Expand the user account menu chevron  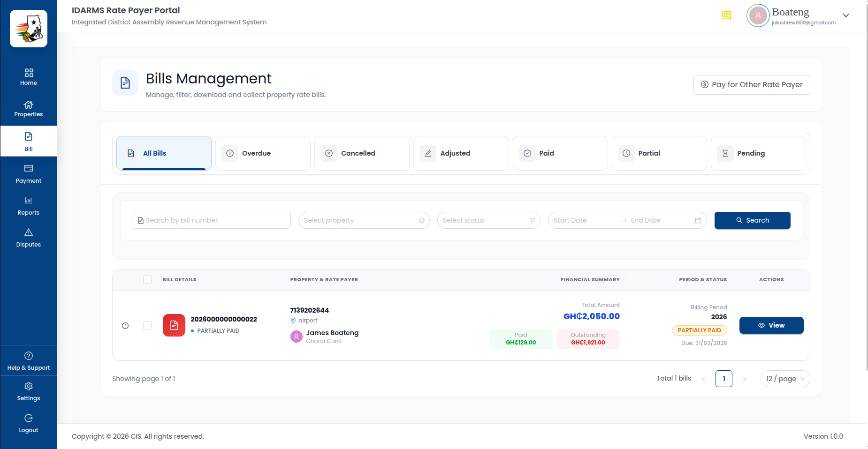(x=846, y=15)
